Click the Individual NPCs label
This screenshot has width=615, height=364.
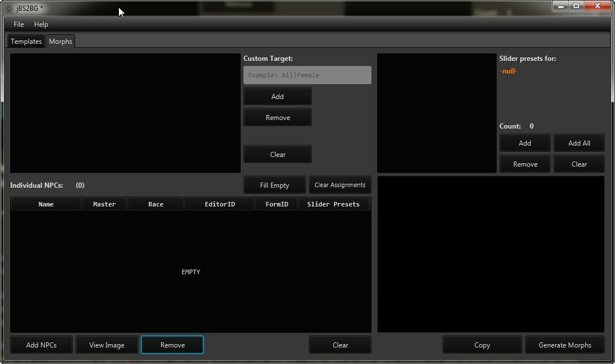(36, 185)
